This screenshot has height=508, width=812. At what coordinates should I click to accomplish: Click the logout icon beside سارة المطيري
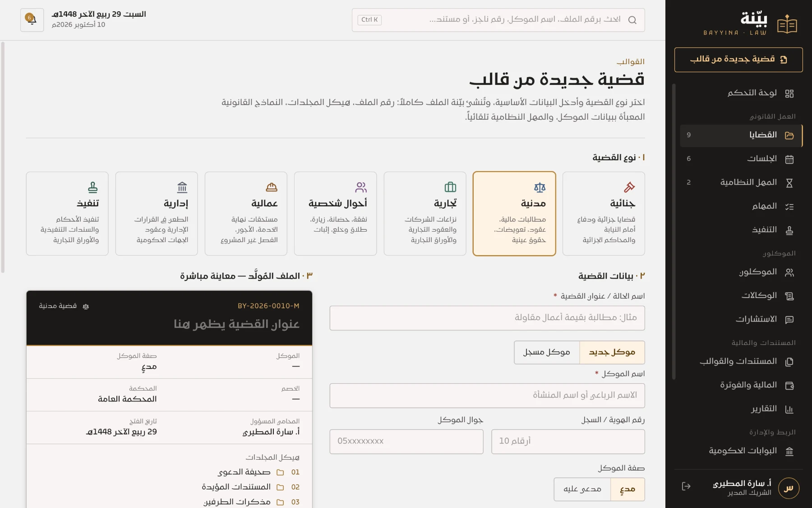point(686,486)
